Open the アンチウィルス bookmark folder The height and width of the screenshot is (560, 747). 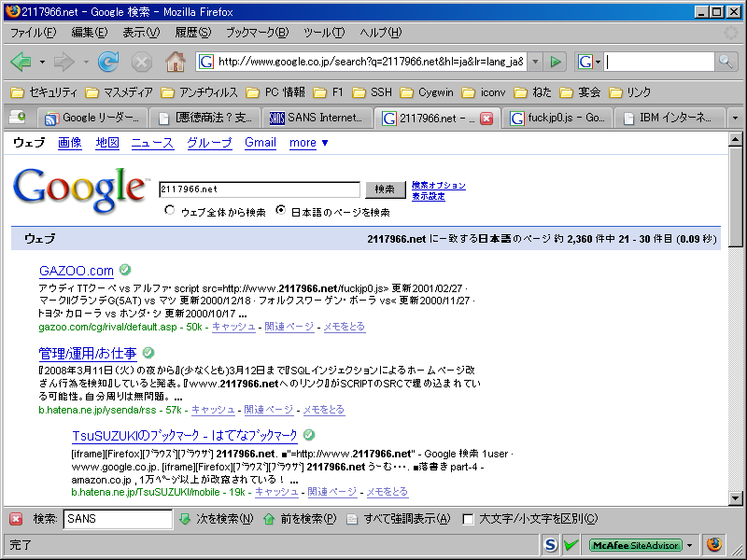click(200, 91)
